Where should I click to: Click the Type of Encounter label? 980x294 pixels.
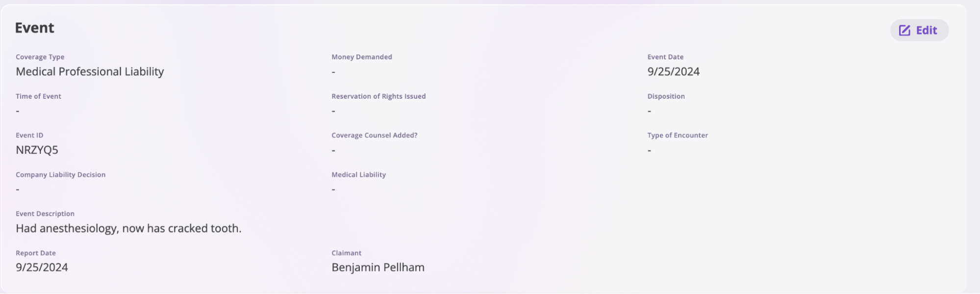[x=678, y=135]
